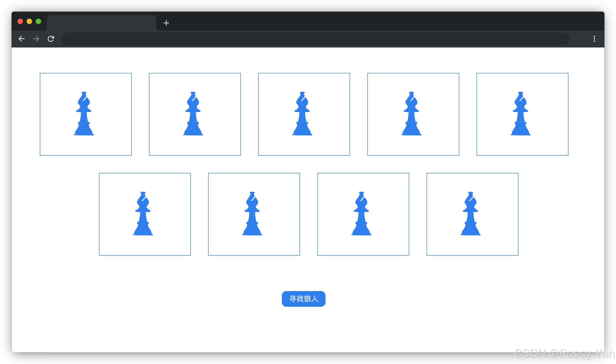
Task: Click the red close window button
Action: (x=20, y=21)
